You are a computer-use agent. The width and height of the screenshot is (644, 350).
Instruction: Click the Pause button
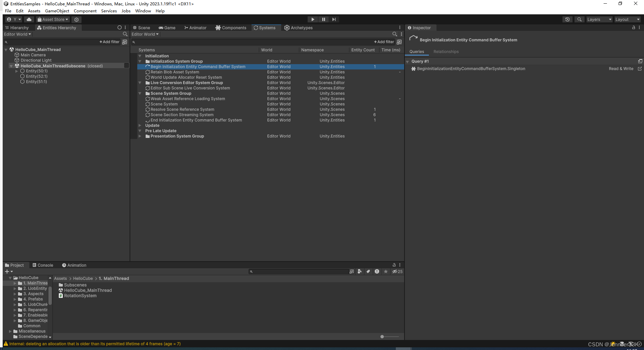[x=323, y=19]
